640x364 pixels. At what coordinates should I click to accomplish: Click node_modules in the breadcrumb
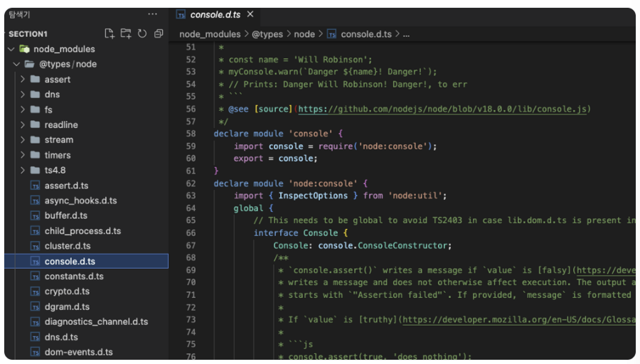(x=210, y=34)
